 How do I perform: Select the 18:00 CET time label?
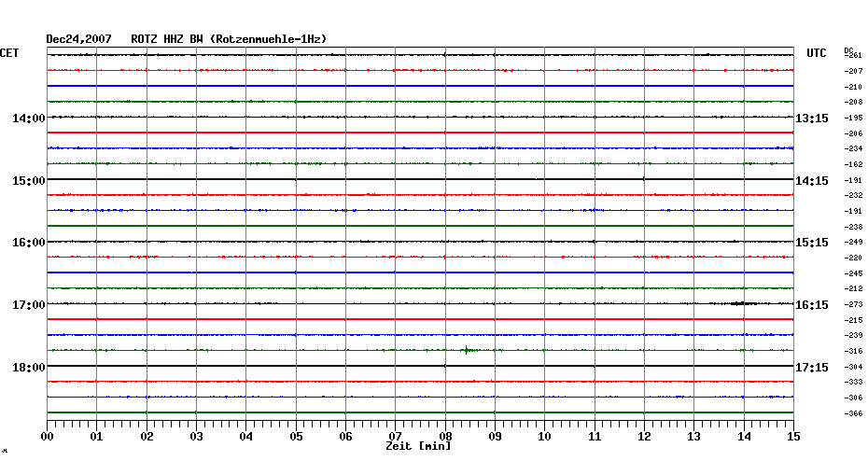click(x=29, y=368)
